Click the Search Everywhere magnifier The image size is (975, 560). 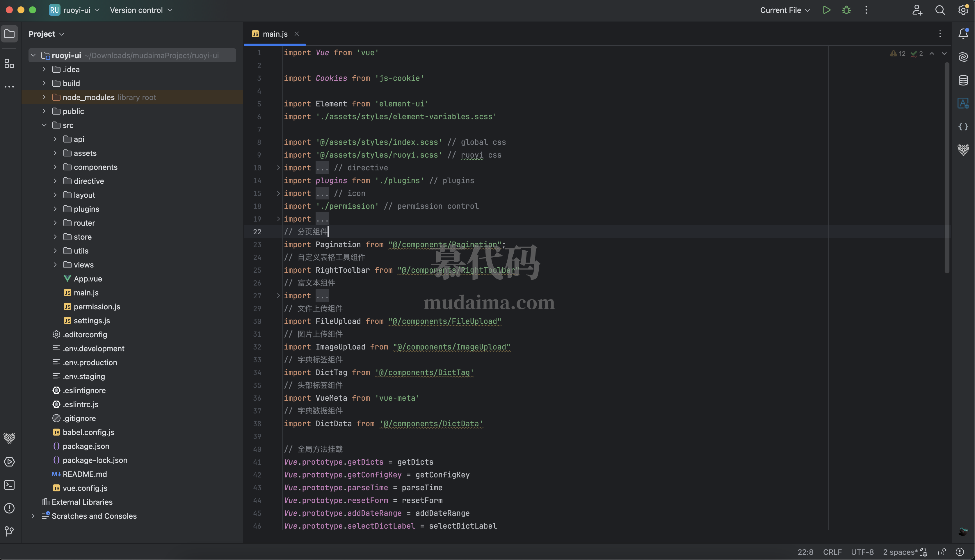pos(940,10)
